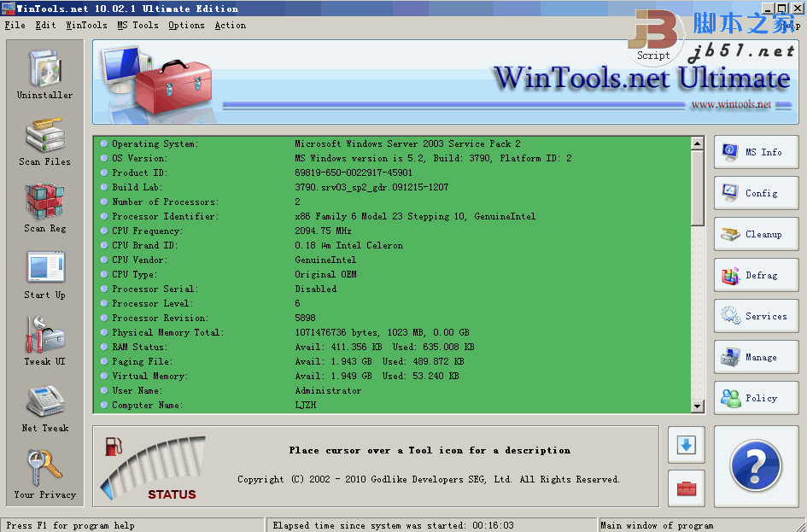Click the computer name value 'LJZH'

click(306, 405)
